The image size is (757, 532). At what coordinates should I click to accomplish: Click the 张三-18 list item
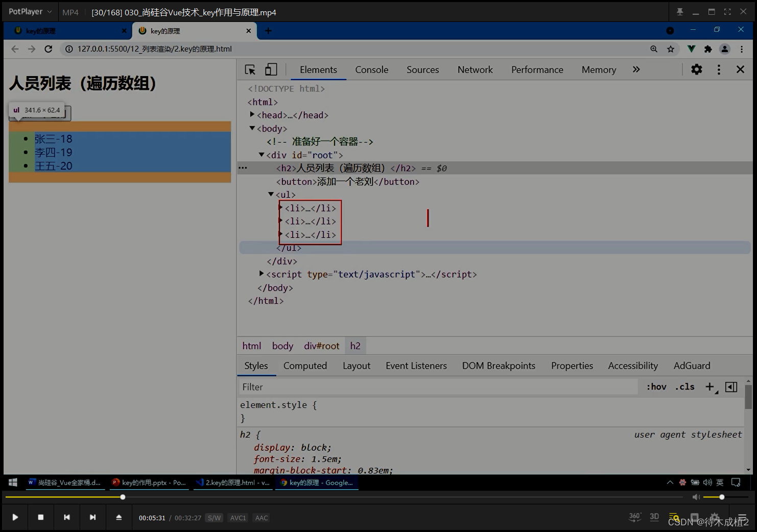coord(53,139)
